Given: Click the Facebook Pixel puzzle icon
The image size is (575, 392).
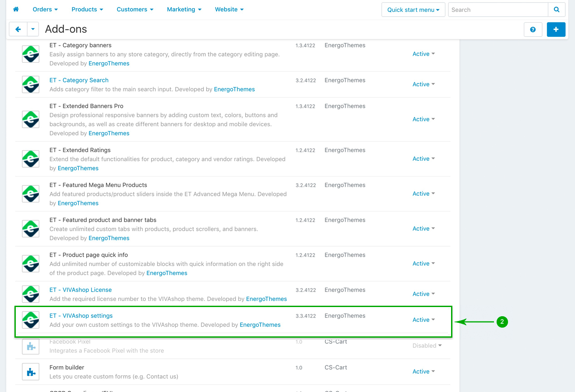Looking at the screenshot, I should point(31,346).
